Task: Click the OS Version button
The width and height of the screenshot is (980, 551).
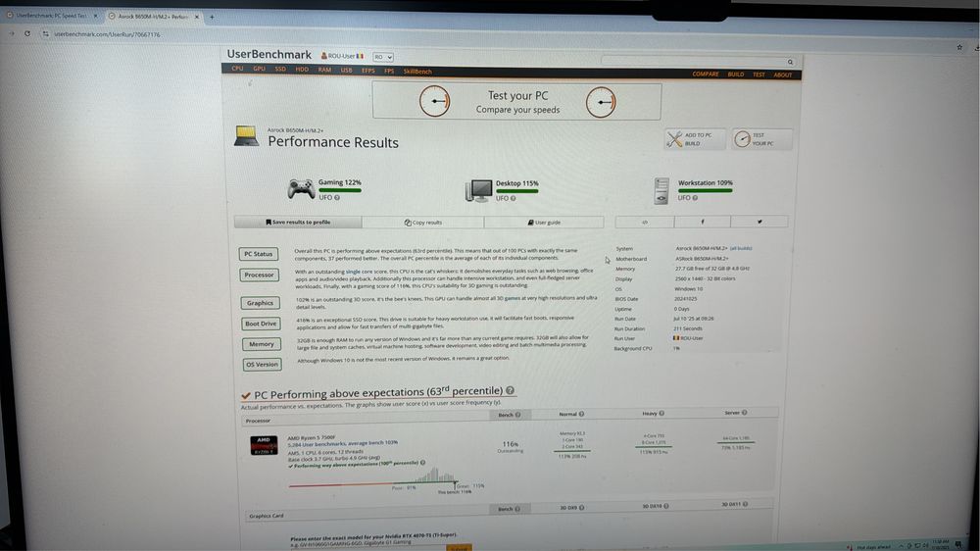Action: [x=262, y=364]
